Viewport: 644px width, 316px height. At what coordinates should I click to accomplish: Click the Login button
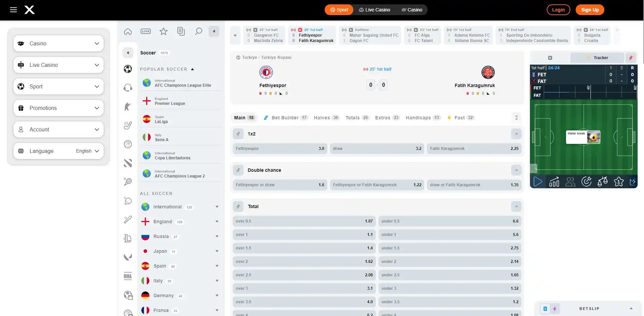(558, 10)
